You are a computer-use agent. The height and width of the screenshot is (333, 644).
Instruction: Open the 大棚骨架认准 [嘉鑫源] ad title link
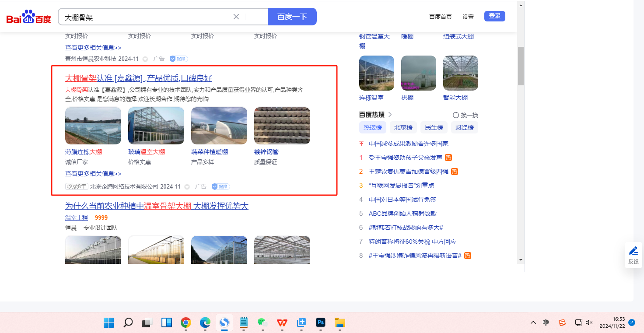139,78
